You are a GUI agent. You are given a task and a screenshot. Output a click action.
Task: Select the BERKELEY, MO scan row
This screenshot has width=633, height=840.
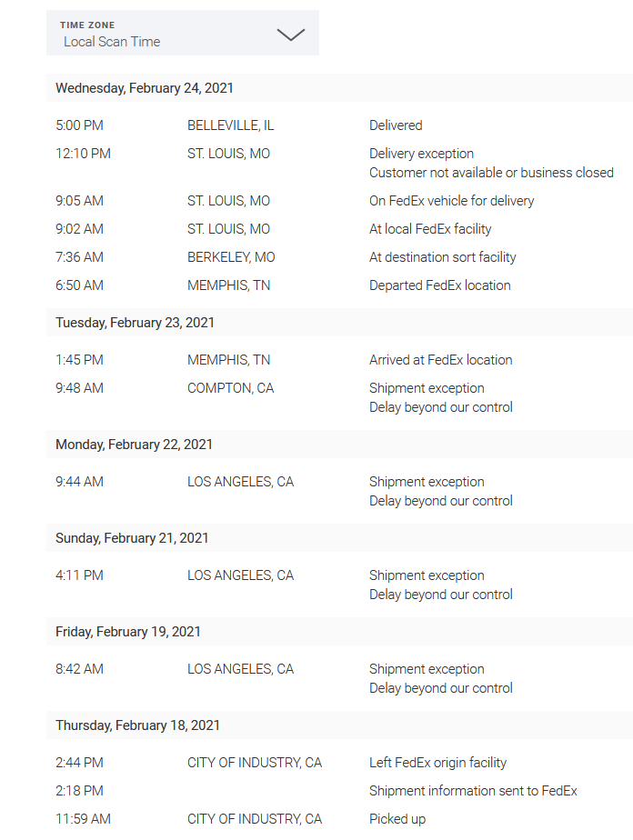coord(227,256)
